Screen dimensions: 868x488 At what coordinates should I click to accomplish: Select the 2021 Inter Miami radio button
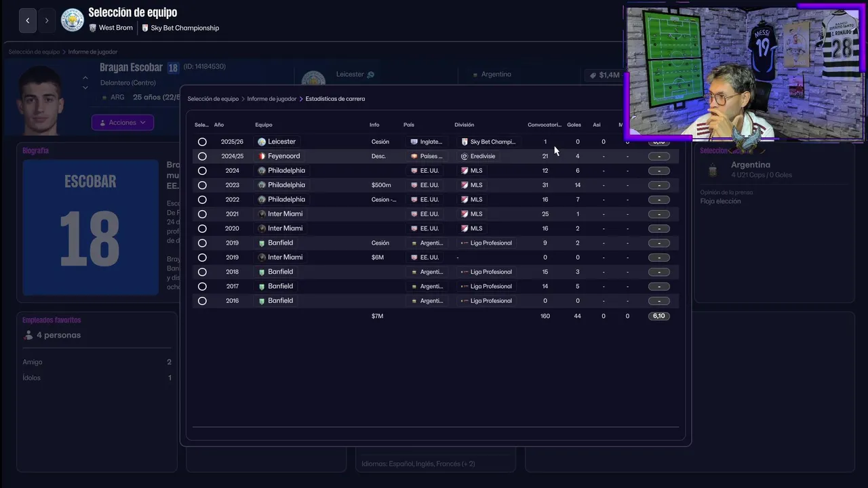(202, 214)
